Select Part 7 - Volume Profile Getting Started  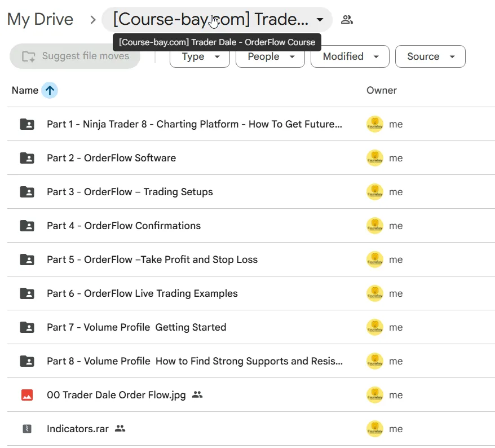(x=136, y=327)
